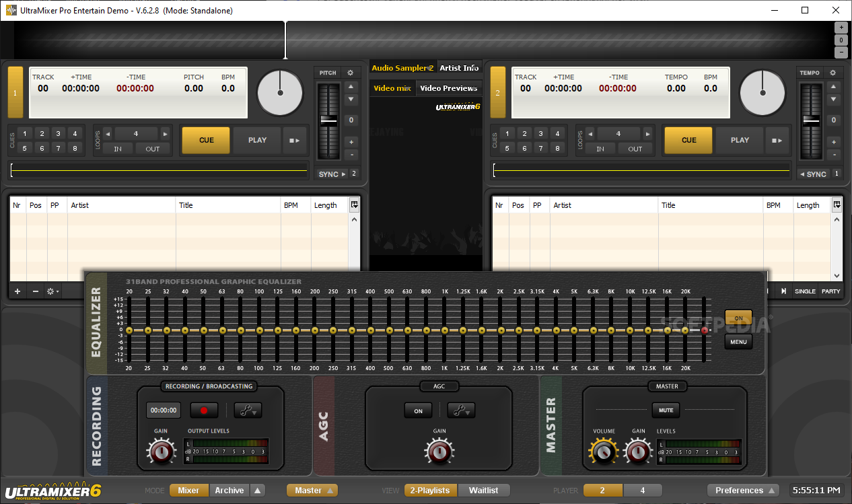
Task: Zoom in waveform with top-right plus
Action: pos(841,28)
